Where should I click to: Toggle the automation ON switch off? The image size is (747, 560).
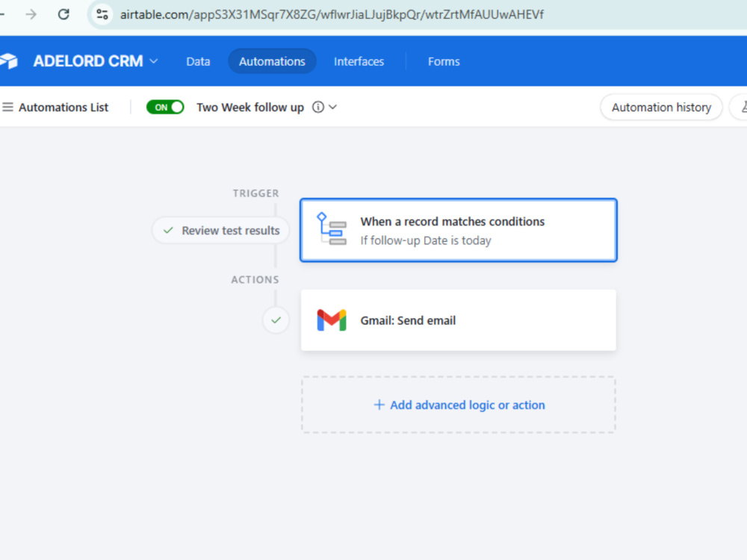pos(165,107)
